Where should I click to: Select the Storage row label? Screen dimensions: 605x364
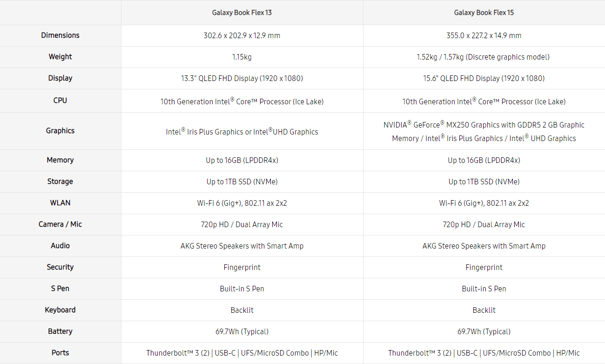(60, 182)
